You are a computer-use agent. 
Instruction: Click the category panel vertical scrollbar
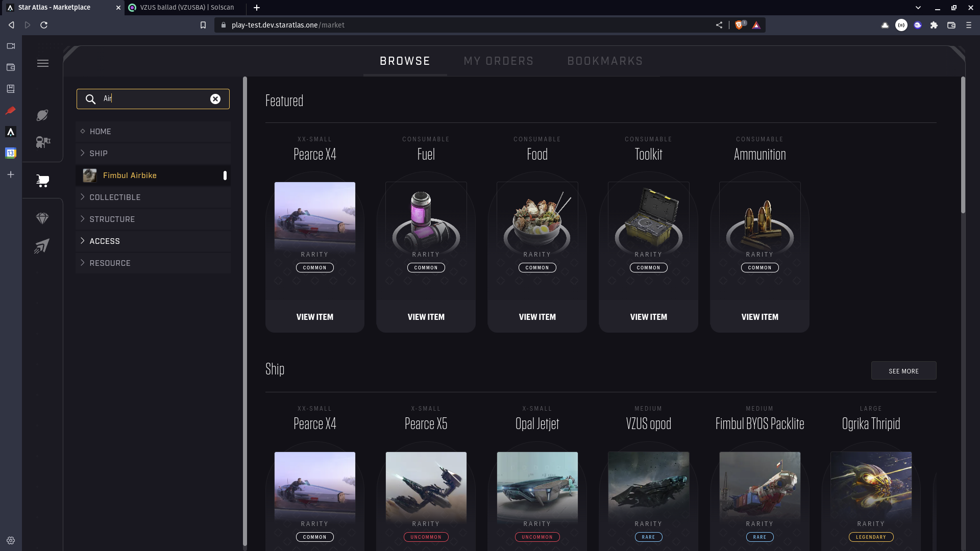pos(245,311)
